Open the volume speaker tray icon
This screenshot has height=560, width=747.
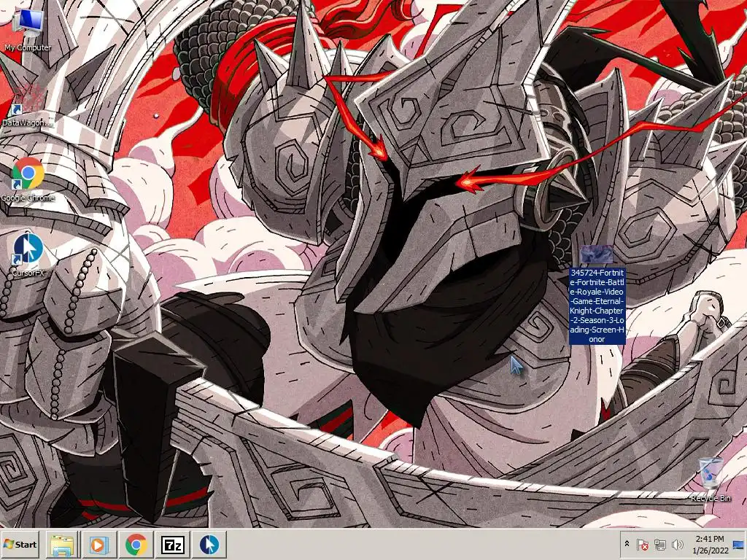point(677,544)
